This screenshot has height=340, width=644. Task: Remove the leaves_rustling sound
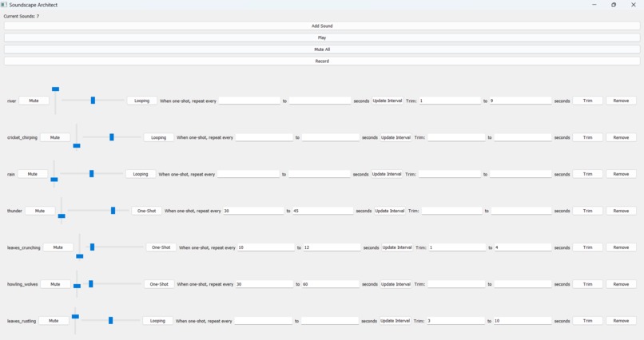coord(621,321)
